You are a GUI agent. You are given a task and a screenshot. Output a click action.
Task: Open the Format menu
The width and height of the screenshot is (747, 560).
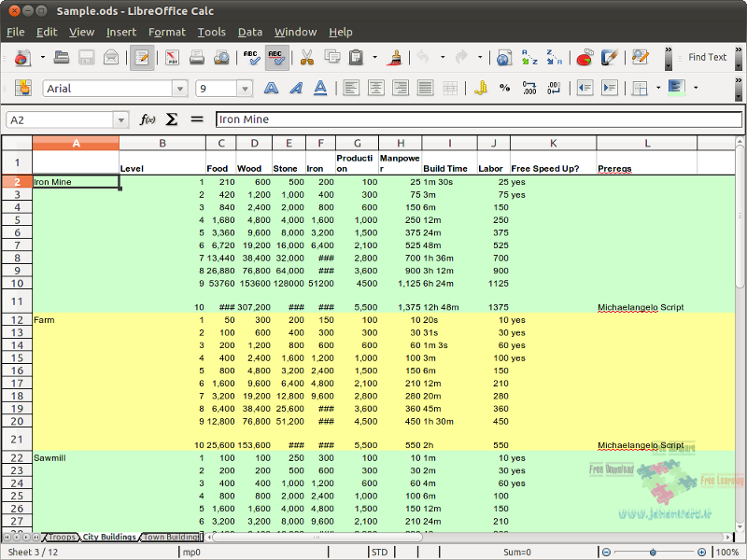tap(166, 32)
